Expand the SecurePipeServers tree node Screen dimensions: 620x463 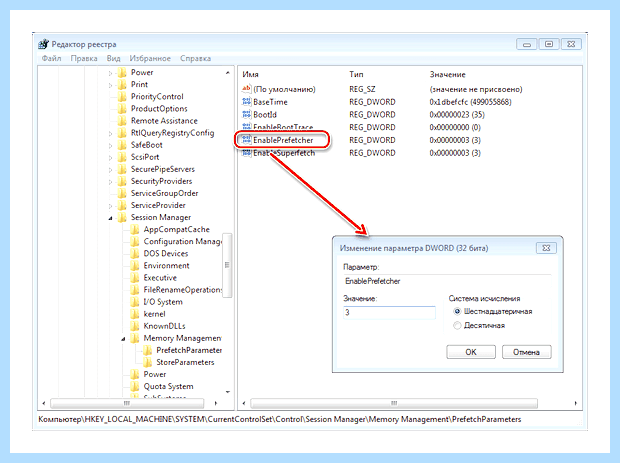(x=110, y=170)
